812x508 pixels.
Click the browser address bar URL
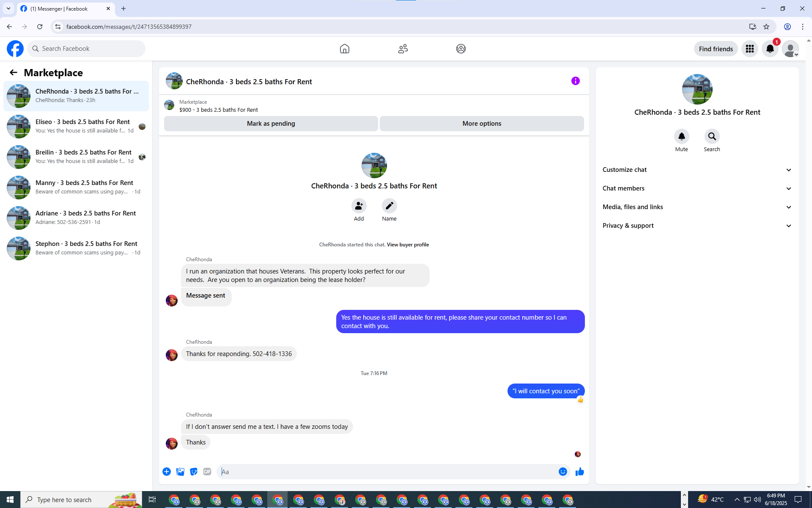pyautogui.click(x=129, y=27)
